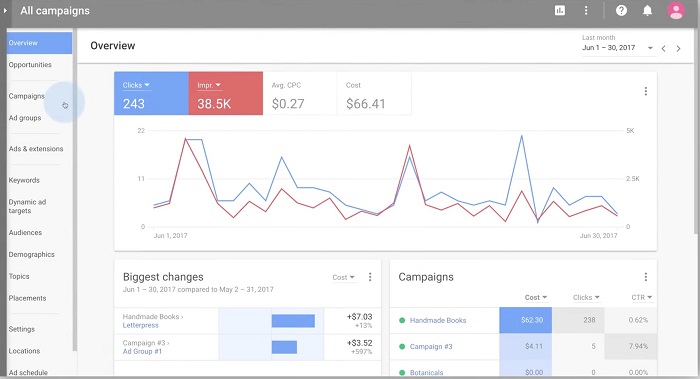Open the reports chart icon in header
This screenshot has width=700, height=379.
pos(559,10)
